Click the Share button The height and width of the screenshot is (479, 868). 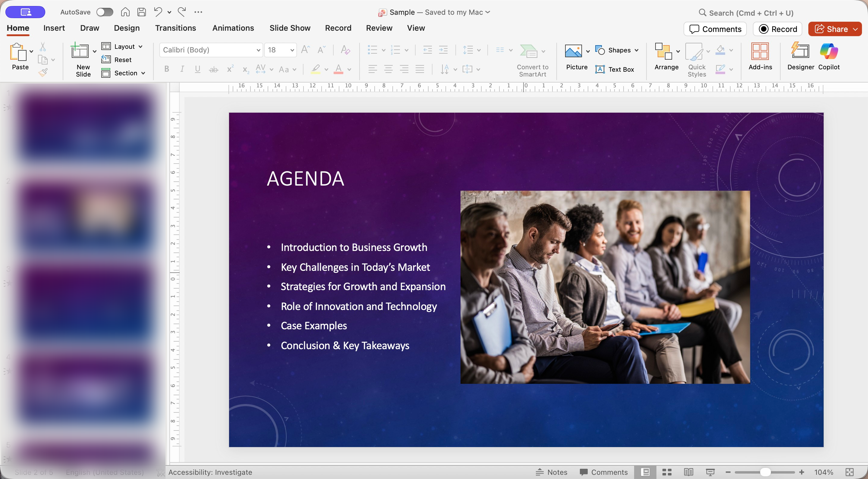831,29
